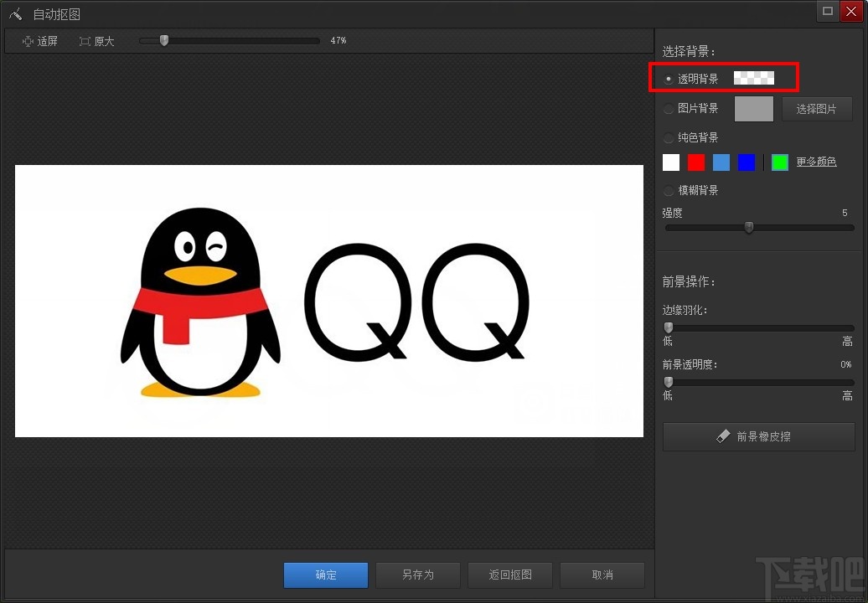Activate the 前景橡皮擦 eraser button
The width and height of the screenshot is (868, 603).
point(759,436)
